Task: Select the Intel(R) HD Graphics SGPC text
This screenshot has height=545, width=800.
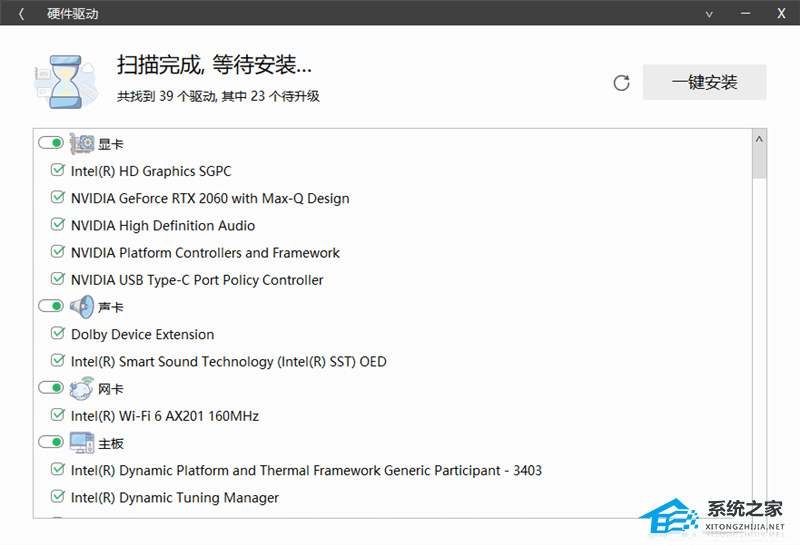Action: (x=151, y=171)
